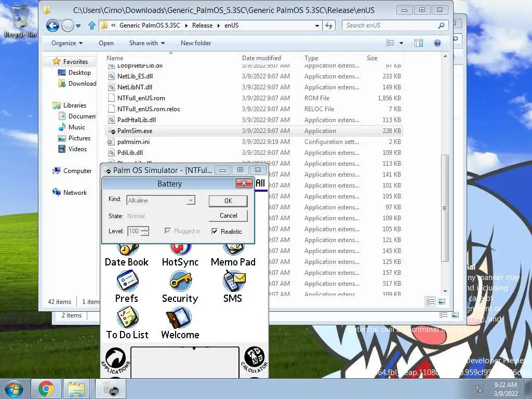The image size is (532, 399).
Task: Click the Search enUS input field
Action: (389, 25)
